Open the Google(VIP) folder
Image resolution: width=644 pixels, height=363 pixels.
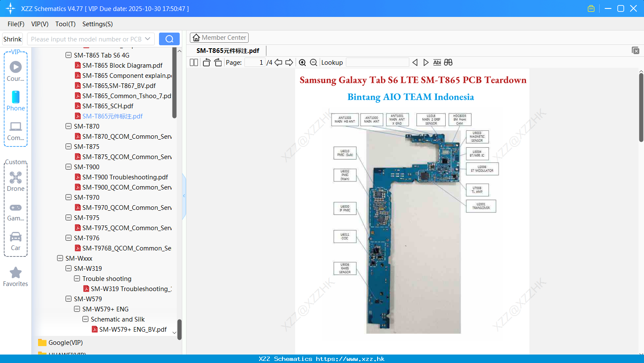point(60,343)
